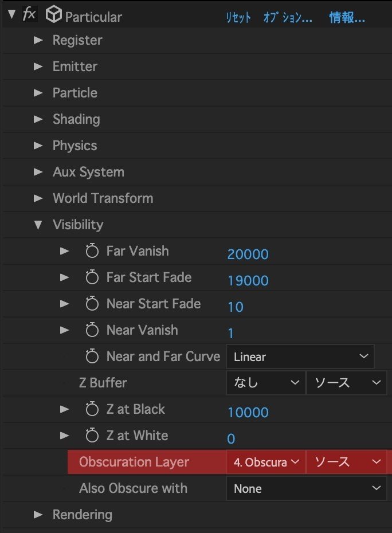Viewport: 392px width, 533px height.
Task: Expand the Particle section
Action: 38,93
